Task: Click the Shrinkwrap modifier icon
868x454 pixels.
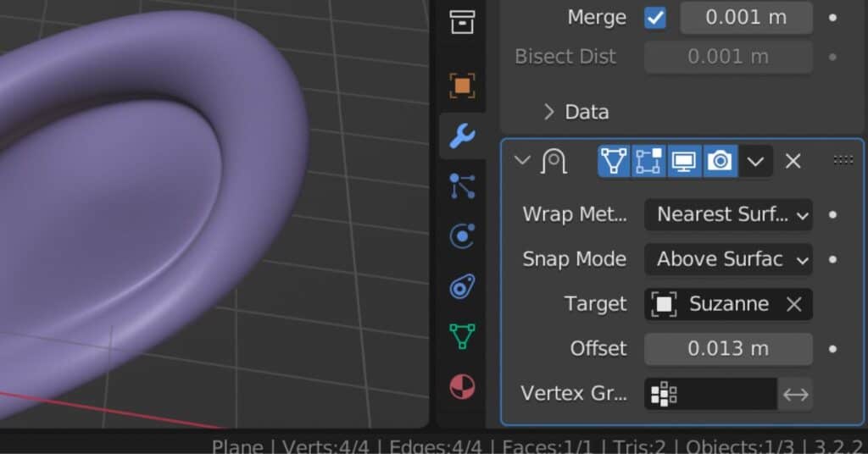Action: (x=554, y=162)
